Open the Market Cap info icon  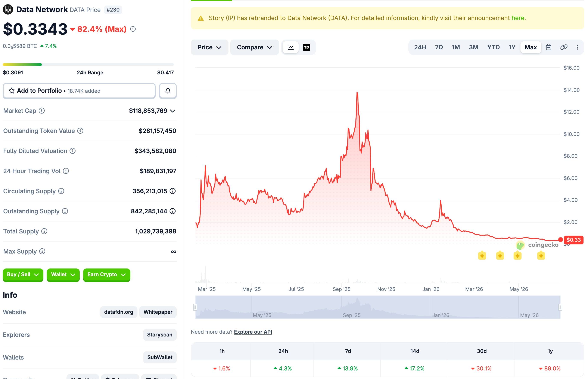tap(42, 111)
